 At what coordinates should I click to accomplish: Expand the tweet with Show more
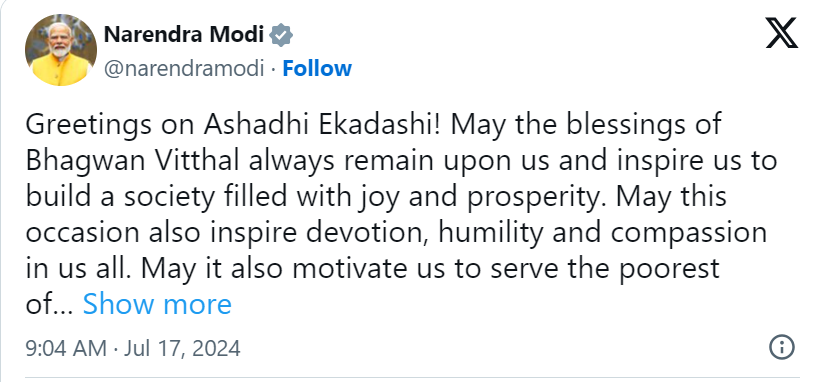pos(157,304)
